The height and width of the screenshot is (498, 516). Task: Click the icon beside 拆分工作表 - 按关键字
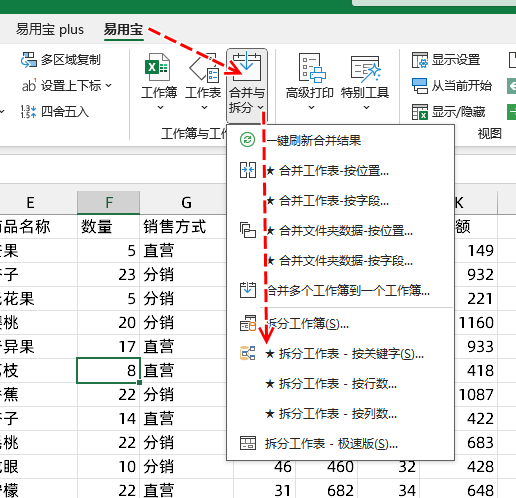click(248, 353)
